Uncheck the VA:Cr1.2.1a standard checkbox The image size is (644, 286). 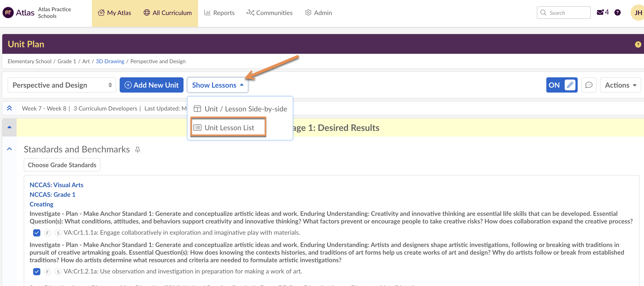point(37,272)
